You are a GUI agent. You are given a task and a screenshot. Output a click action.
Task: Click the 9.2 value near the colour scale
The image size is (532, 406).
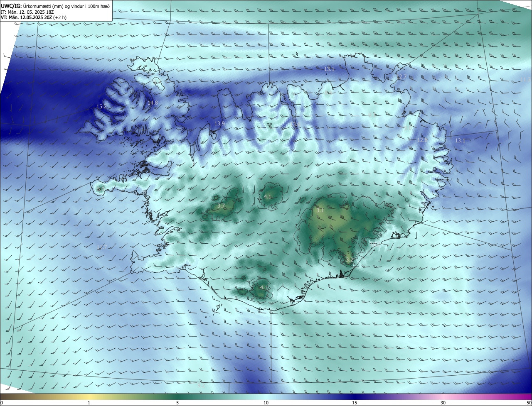coord(201,386)
